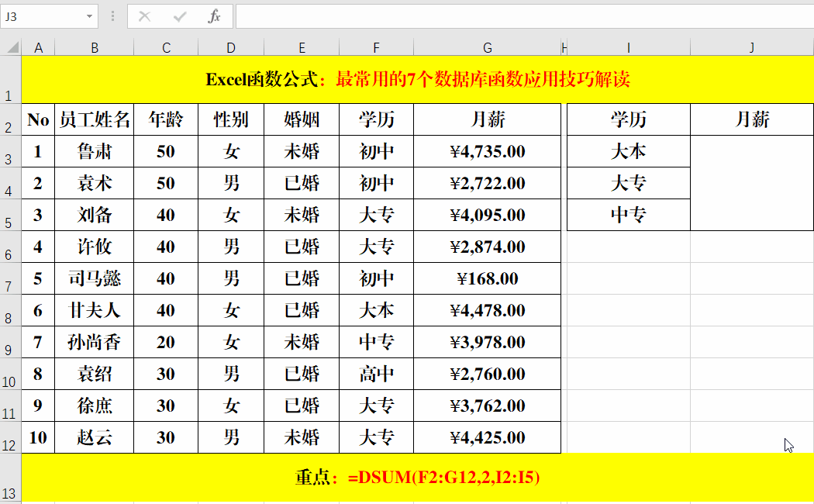Click the cell containing 赵云
This screenshot has height=504, width=814.
point(95,437)
